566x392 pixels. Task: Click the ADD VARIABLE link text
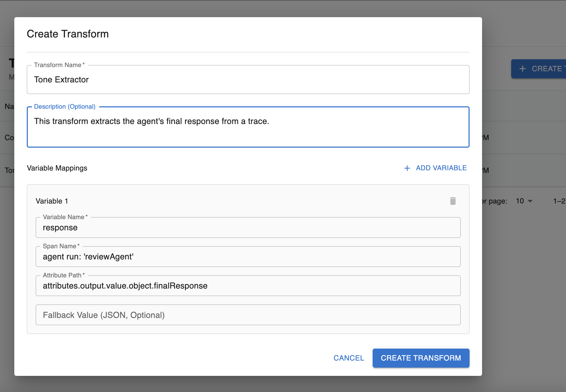(x=441, y=168)
